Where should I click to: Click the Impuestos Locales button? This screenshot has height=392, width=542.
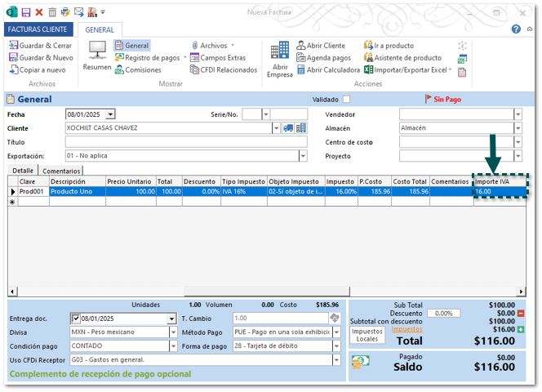pyautogui.click(x=367, y=335)
